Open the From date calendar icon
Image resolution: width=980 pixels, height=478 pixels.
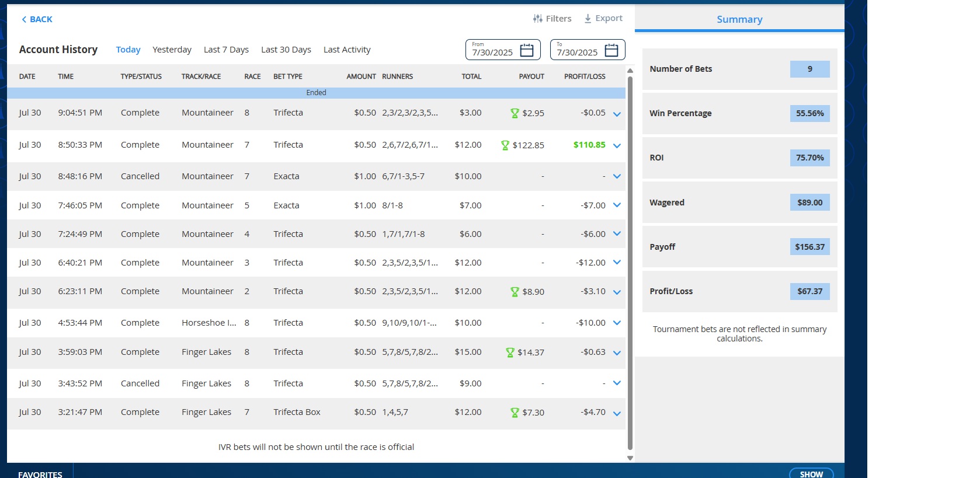click(527, 50)
